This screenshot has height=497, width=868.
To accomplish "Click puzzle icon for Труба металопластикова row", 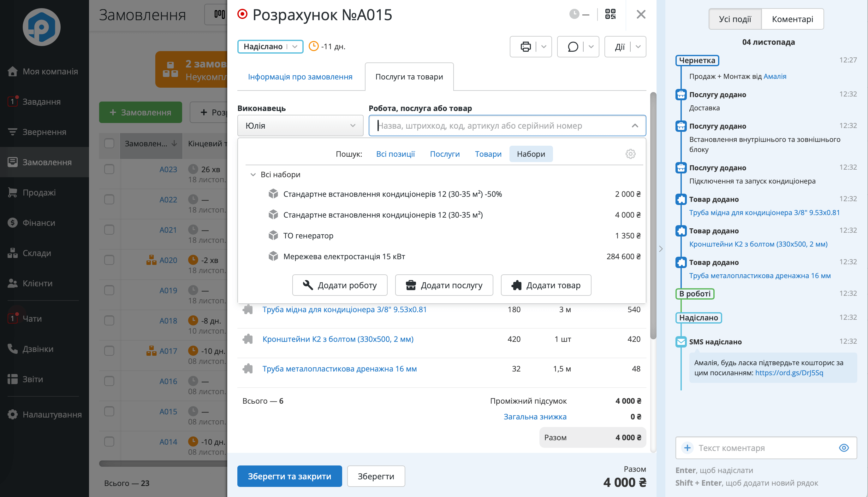I will 248,369.
